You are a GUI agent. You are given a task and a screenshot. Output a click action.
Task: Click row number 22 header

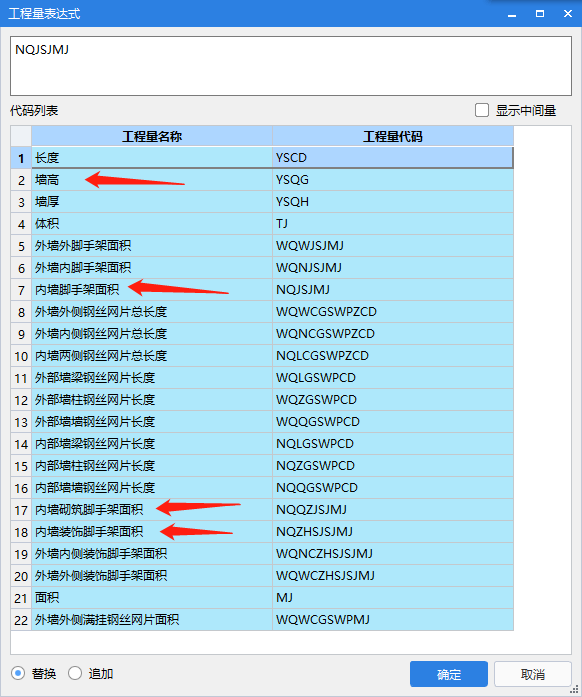tap(21, 620)
